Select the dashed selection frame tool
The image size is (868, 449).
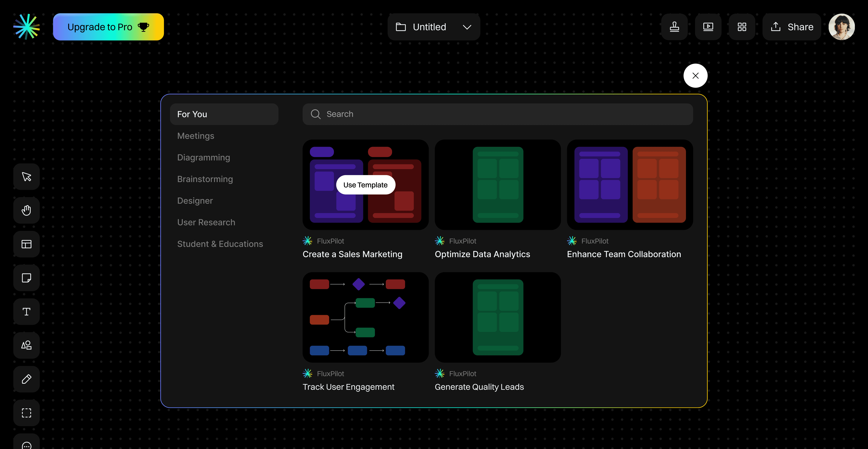pos(26,413)
